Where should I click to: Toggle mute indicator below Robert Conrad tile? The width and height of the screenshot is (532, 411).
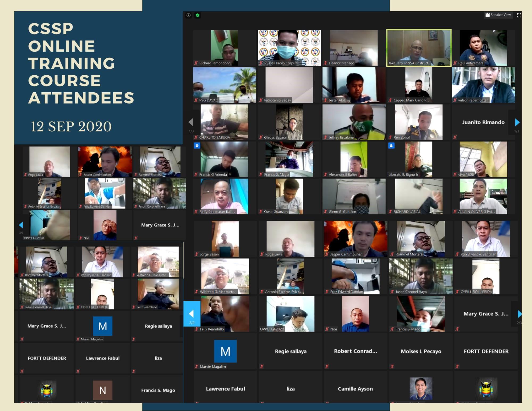coord(327,366)
